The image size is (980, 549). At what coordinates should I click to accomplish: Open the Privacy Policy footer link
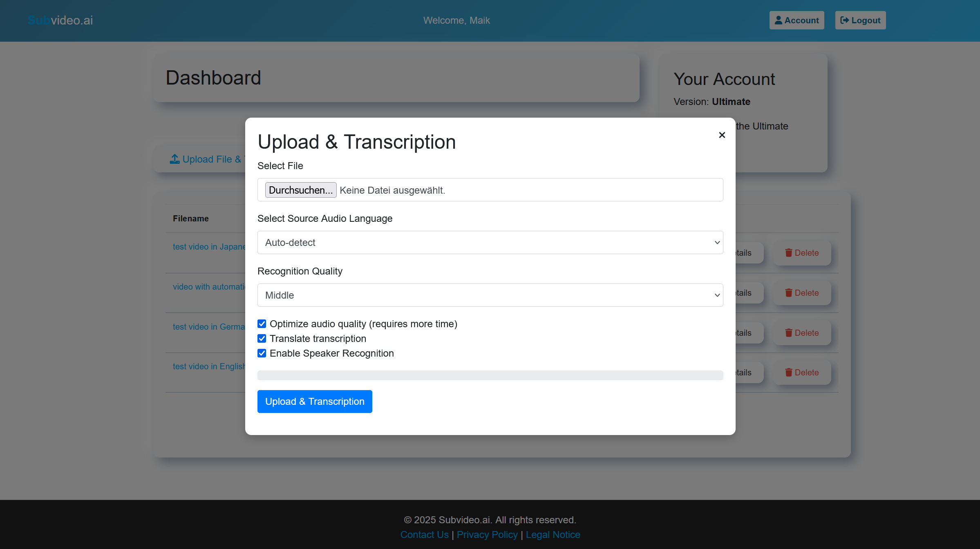coord(487,535)
